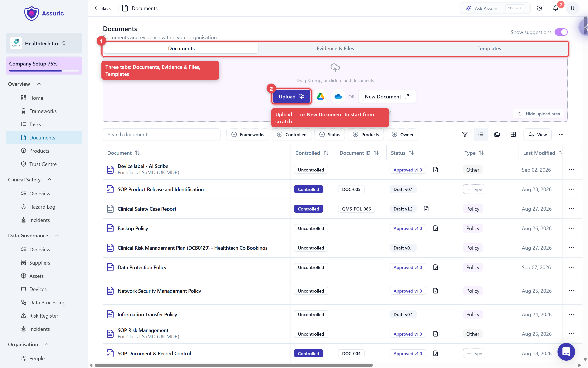The height and width of the screenshot is (368, 588).
Task: Open Trust Centre in sidebar
Action: pyautogui.click(x=44, y=164)
